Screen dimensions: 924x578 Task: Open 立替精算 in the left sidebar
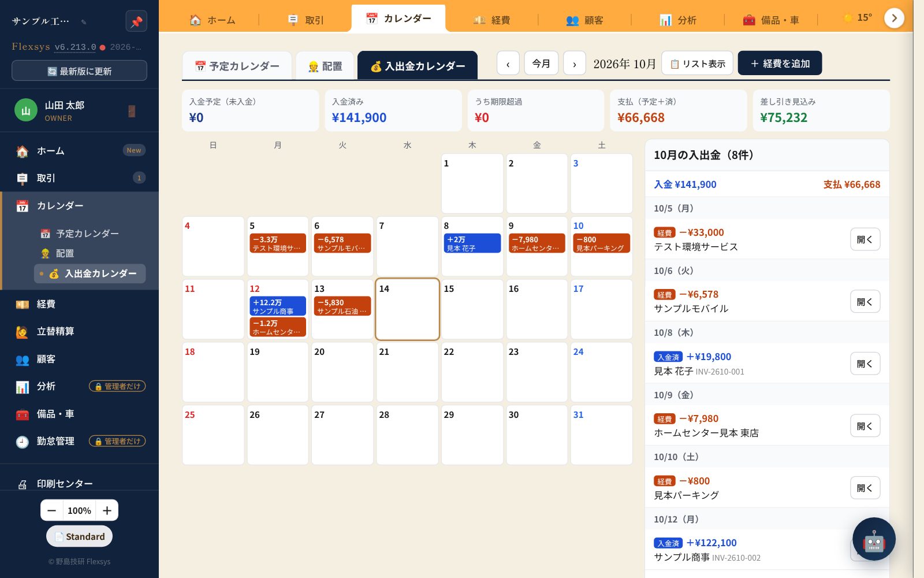[79, 331]
